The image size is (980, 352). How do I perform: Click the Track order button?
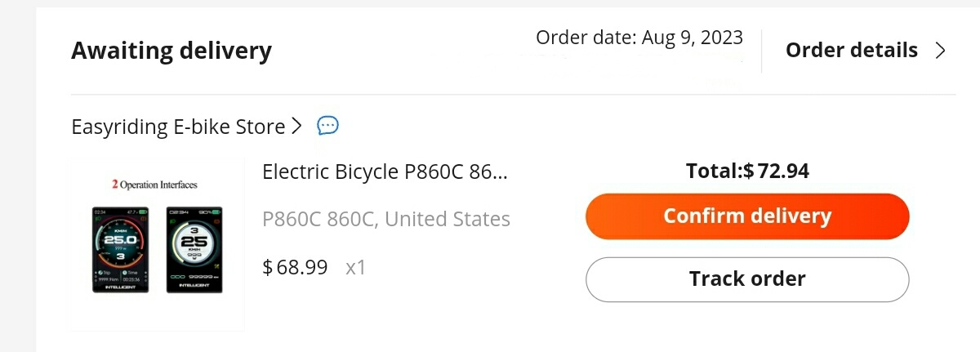(x=746, y=279)
